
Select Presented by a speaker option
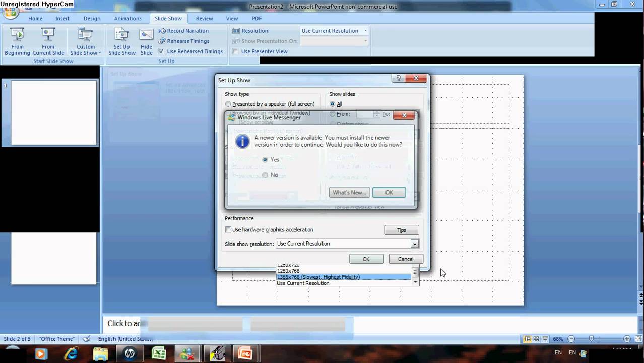(x=228, y=104)
